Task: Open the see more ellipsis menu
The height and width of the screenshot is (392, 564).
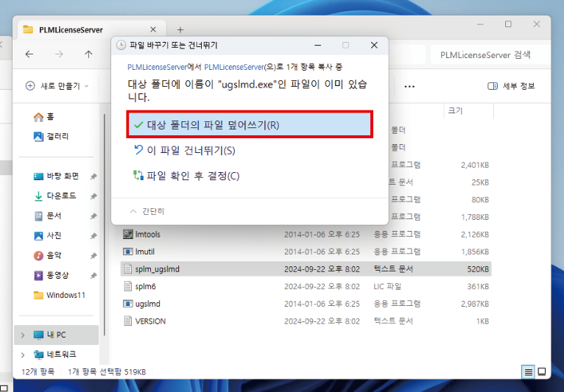Action: [x=409, y=86]
